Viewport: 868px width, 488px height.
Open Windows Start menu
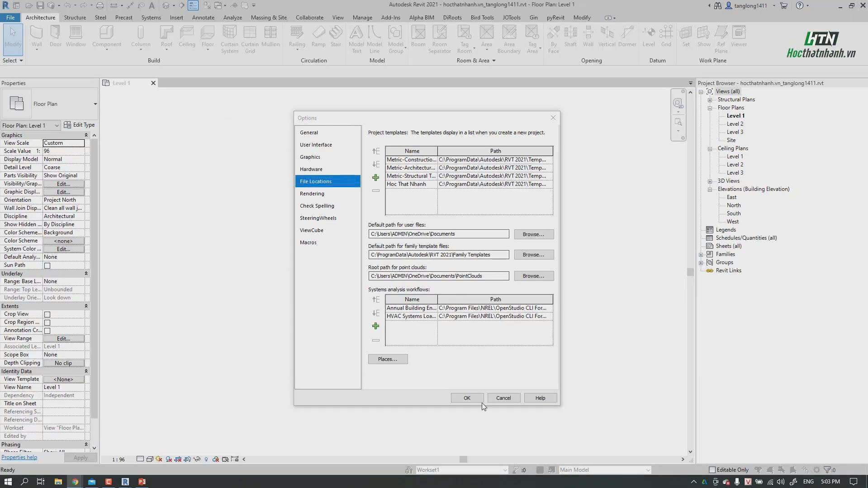click(8, 482)
